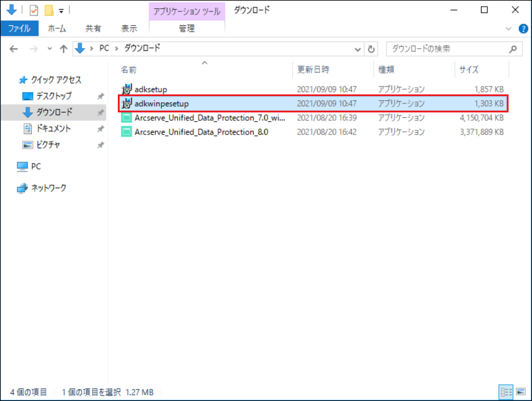
Task: Open the ファイル menu tab
Action: tap(19, 28)
